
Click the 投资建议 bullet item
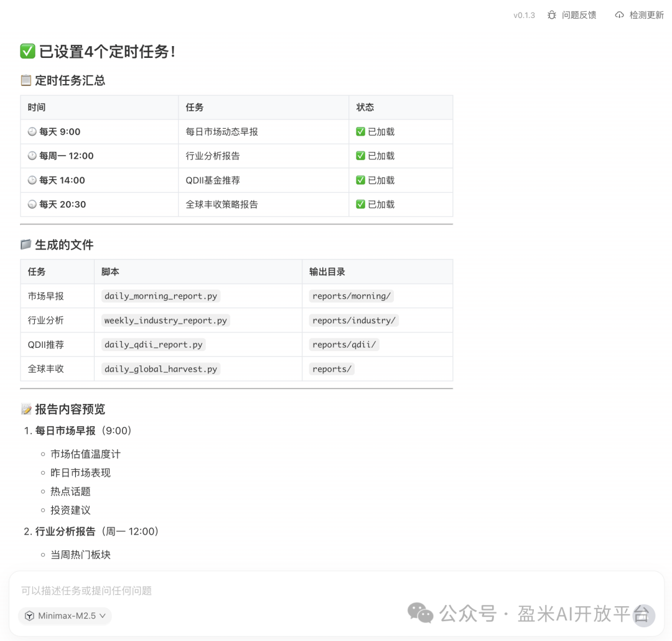[x=71, y=510]
